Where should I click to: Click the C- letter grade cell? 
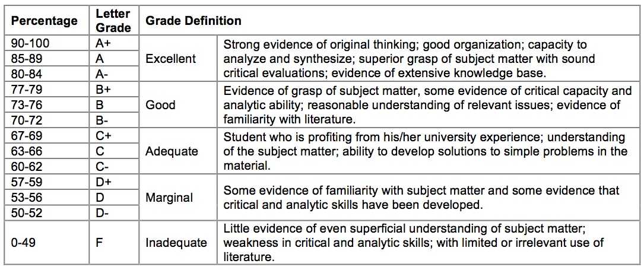[115, 166]
